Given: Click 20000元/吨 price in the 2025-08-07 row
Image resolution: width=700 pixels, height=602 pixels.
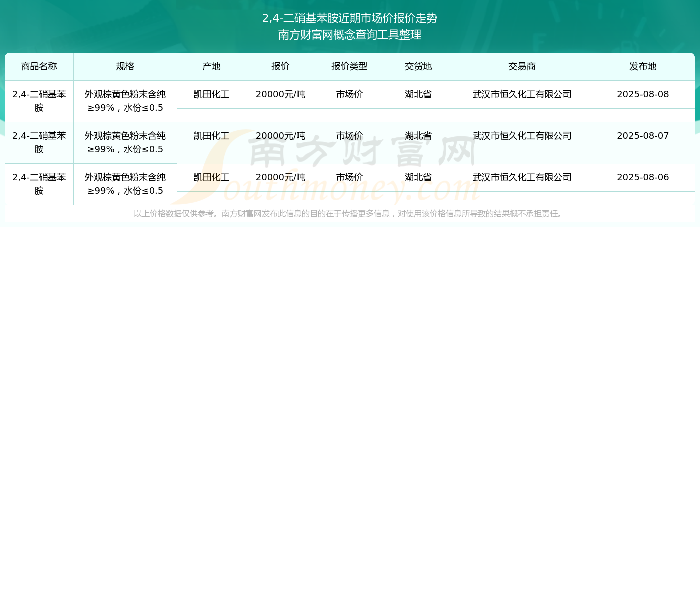Looking at the screenshot, I should pos(280,136).
